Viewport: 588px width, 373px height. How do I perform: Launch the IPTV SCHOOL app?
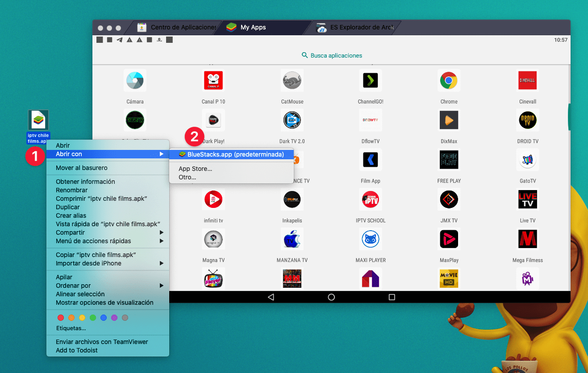[371, 199]
